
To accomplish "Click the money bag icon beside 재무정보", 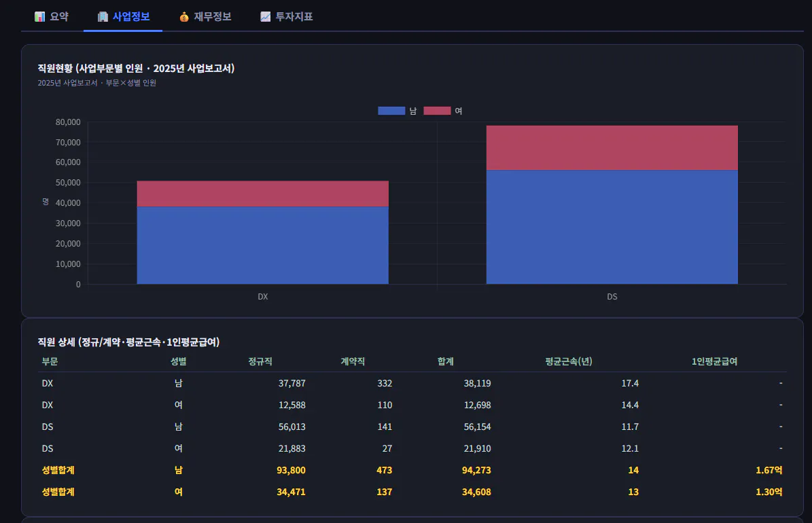I will pos(184,16).
